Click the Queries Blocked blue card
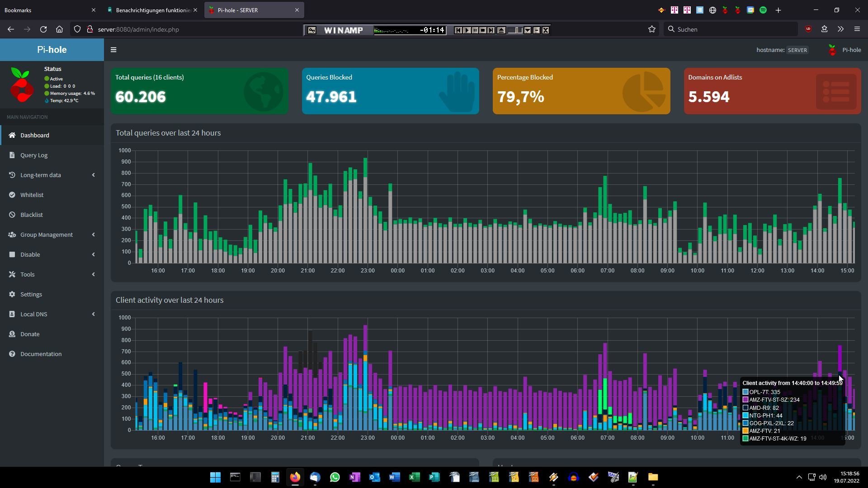 click(391, 91)
